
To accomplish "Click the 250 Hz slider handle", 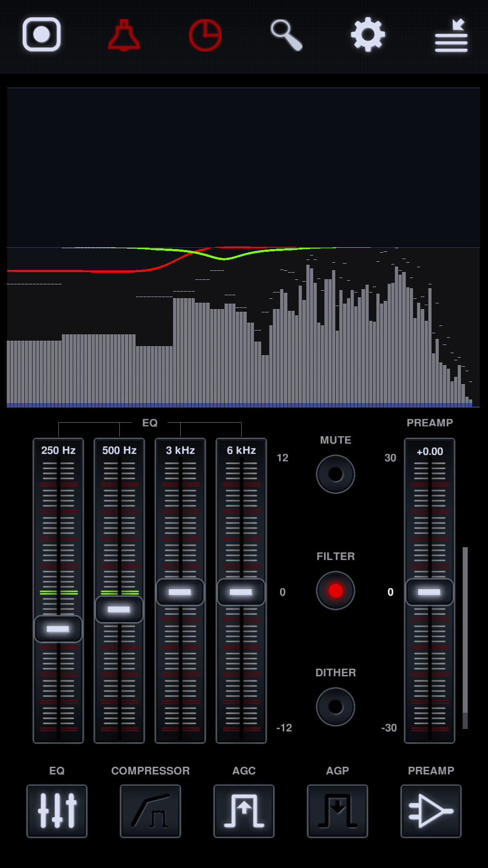I will click(58, 629).
